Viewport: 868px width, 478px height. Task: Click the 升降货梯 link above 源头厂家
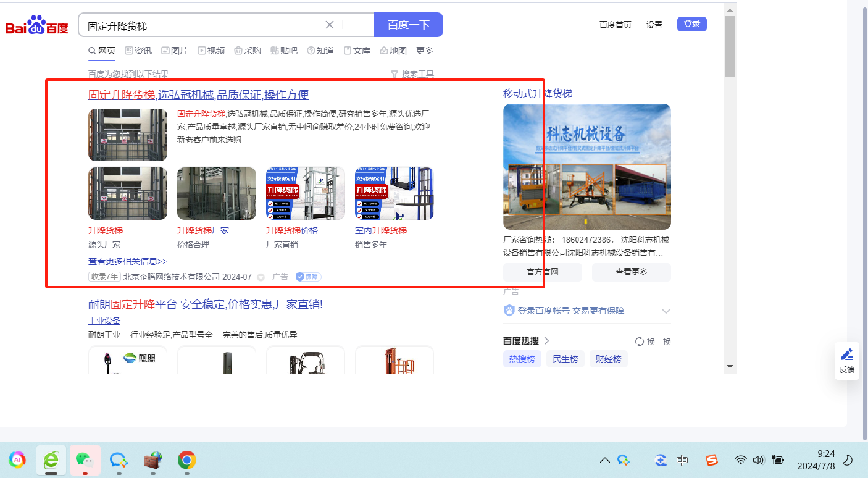pyautogui.click(x=106, y=230)
